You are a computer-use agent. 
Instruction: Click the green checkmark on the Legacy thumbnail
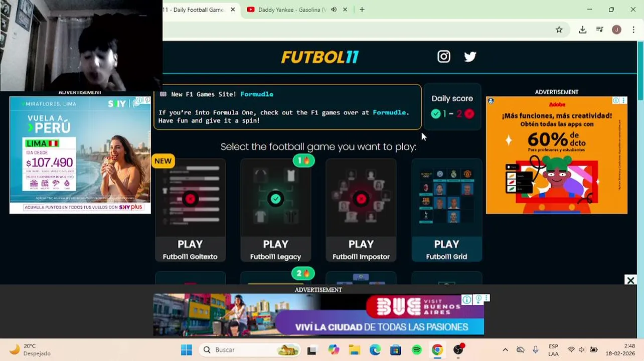(275, 199)
